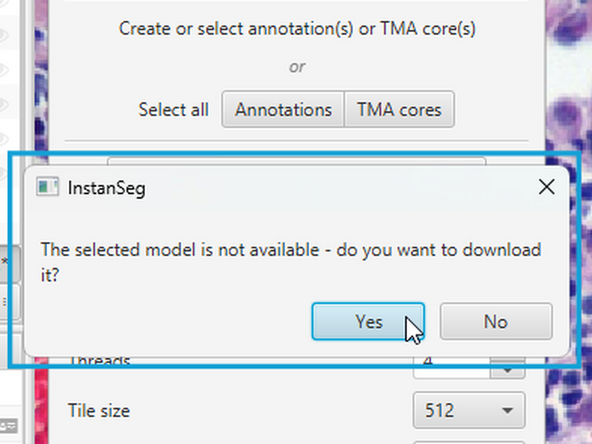
Task: Click the Threads spinner down arrow
Action: coord(507,371)
